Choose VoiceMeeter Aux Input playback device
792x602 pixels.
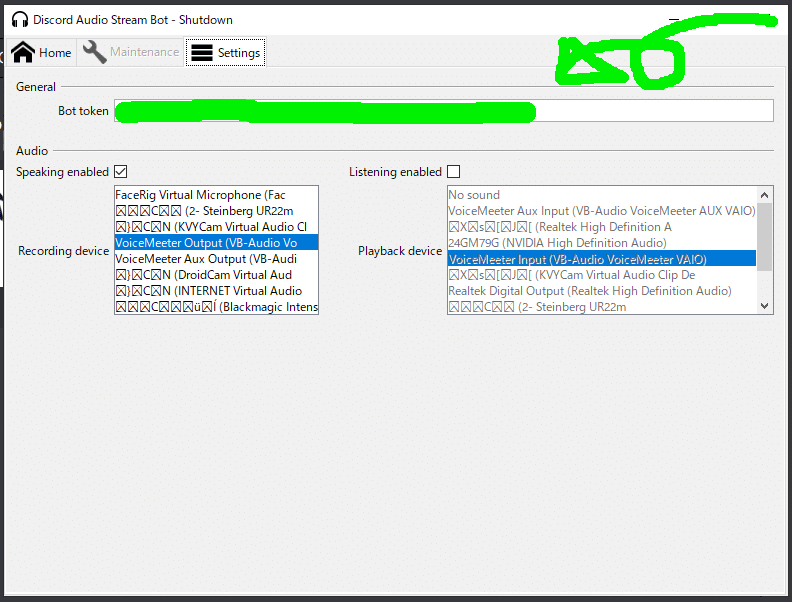click(x=602, y=211)
